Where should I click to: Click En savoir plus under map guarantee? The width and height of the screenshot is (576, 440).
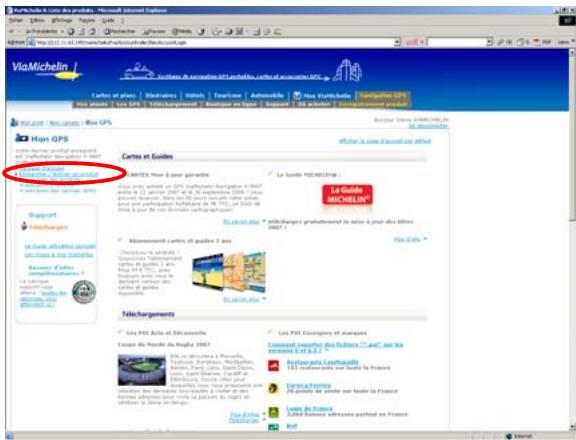click(x=241, y=221)
